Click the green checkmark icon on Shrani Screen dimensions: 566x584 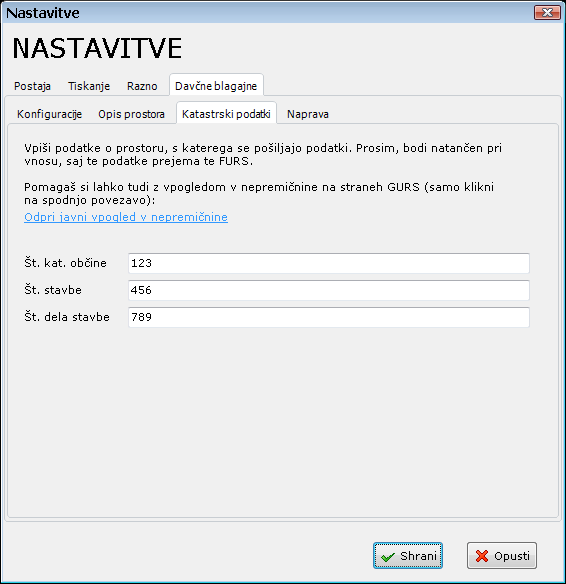pyautogui.click(x=388, y=557)
